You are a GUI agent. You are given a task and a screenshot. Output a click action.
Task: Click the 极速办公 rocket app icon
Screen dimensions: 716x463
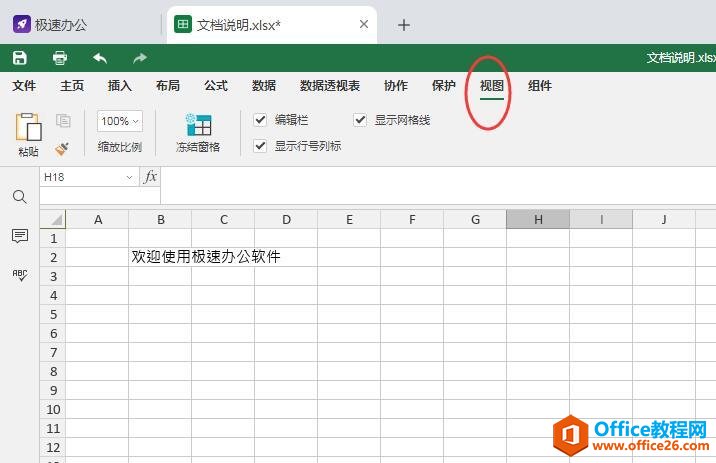21,24
